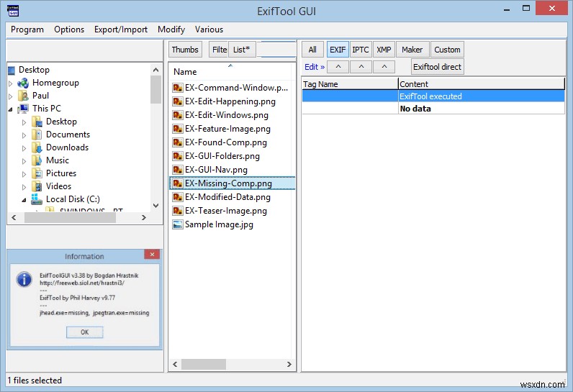Viewport: 573px width, 392px height.
Task: Click icon of Sample Image.jpg
Action: 178,224
